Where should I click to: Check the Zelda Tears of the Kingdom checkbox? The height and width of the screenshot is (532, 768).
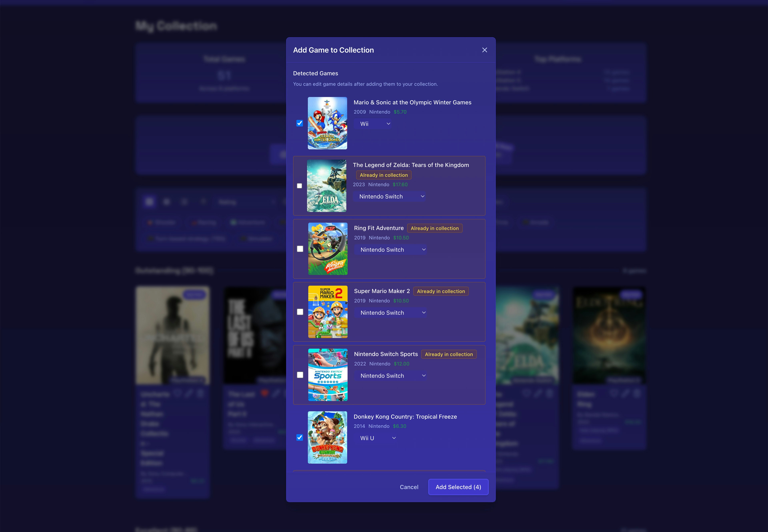coord(299,186)
